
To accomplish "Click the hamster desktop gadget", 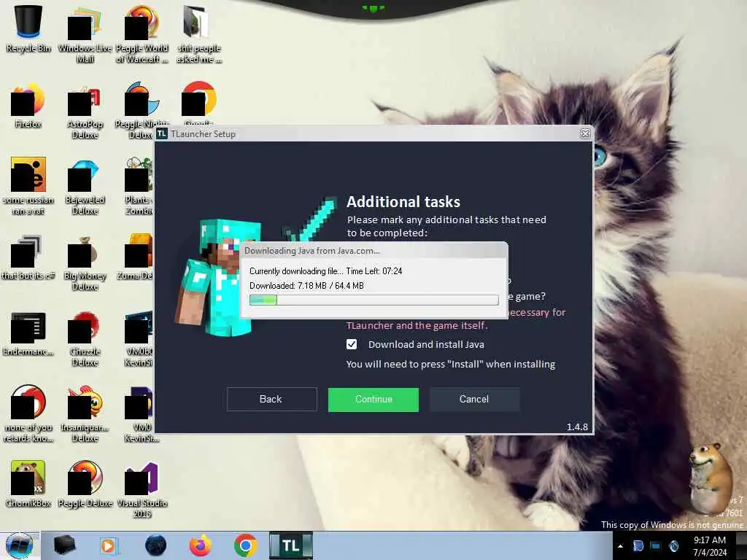I will tap(711, 478).
